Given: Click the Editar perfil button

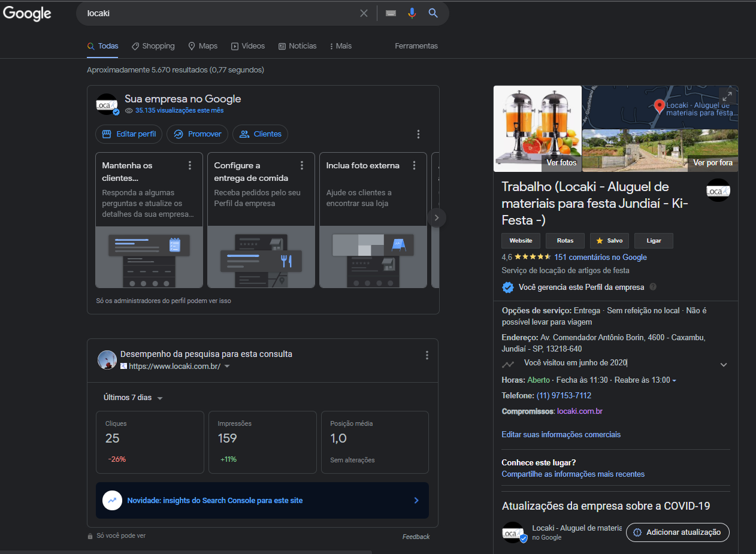Looking at the screenshot, I should [x=129, y=134].
